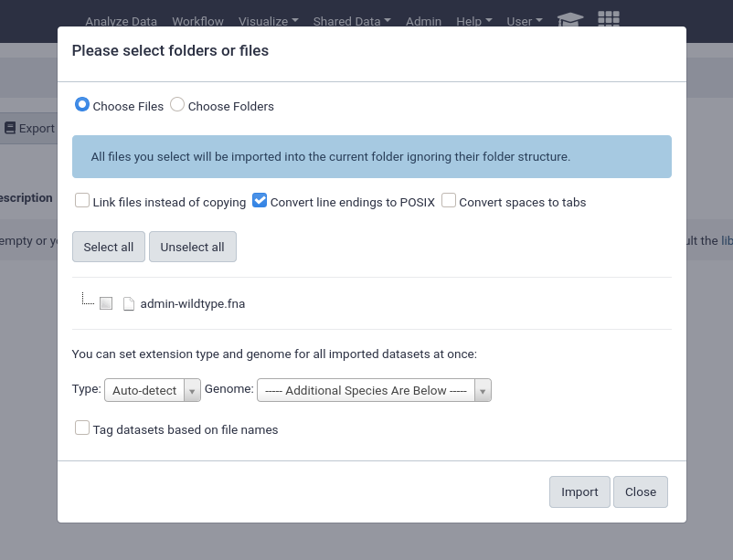Screen dimensions: 733x560
Task: Go to the Workflow menu item
Action: 197,22
